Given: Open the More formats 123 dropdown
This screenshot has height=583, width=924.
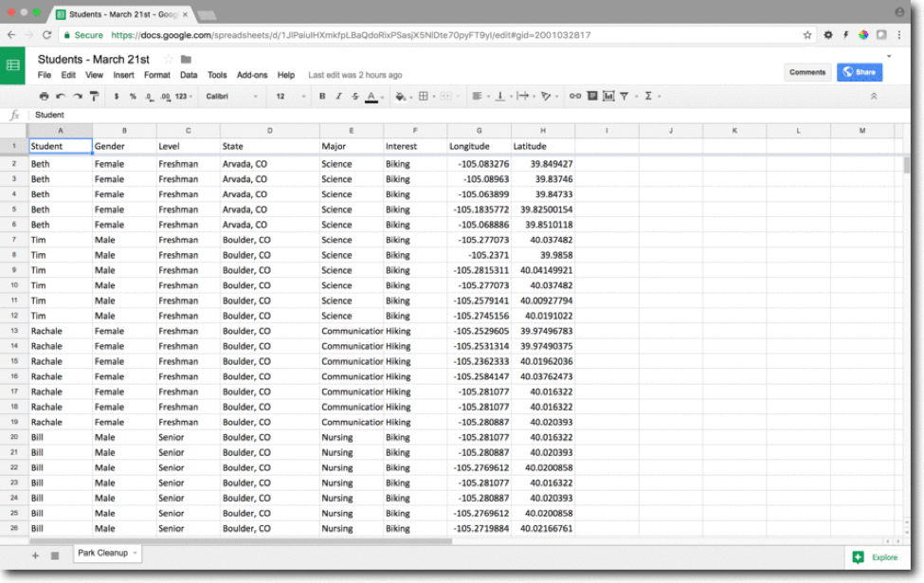Looking at the screenshot, I should tap(184, 96).
